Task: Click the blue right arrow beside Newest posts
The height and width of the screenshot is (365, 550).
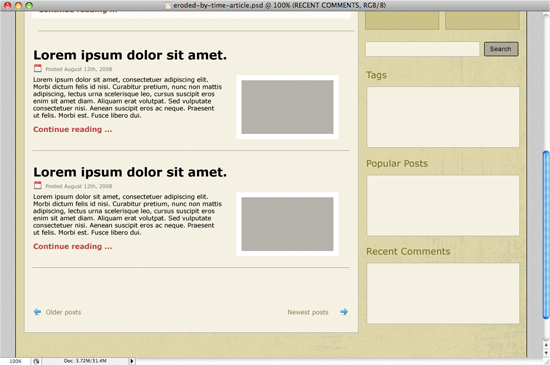Action: (x=344, y=312)
